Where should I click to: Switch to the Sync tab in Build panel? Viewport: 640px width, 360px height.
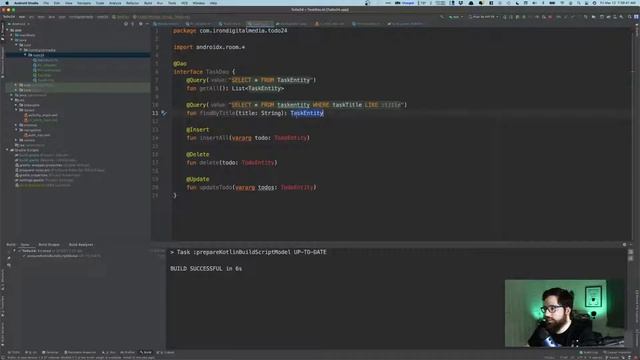[x=25, y=244]
